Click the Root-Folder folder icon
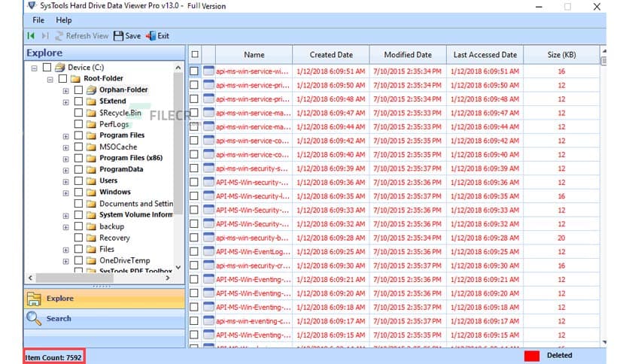 [x=75, y=78]
